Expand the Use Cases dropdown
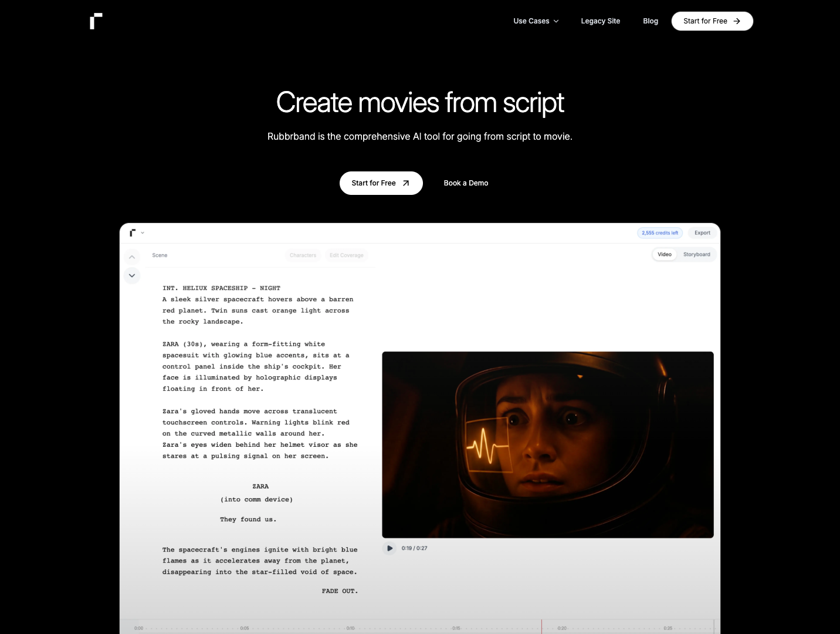 click(535, 21)
